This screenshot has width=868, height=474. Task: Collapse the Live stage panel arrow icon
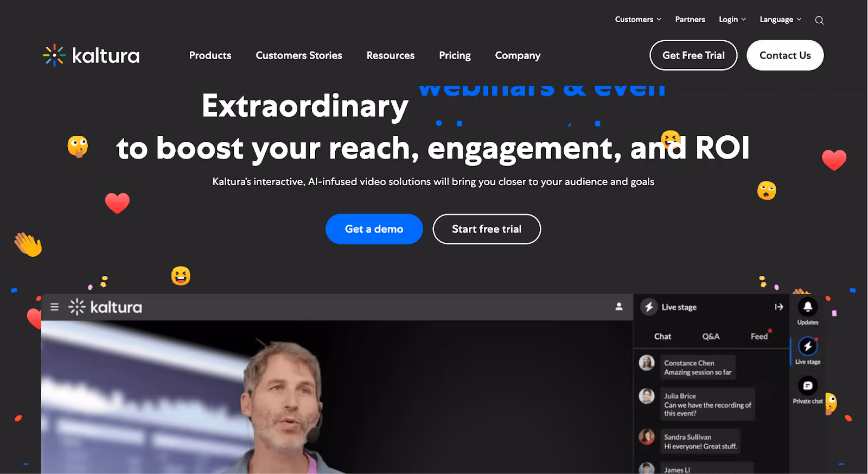tap(779, 307)
